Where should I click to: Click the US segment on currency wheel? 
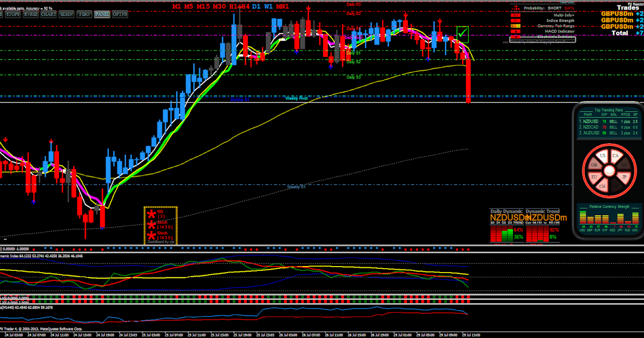[x=603, y=155]
